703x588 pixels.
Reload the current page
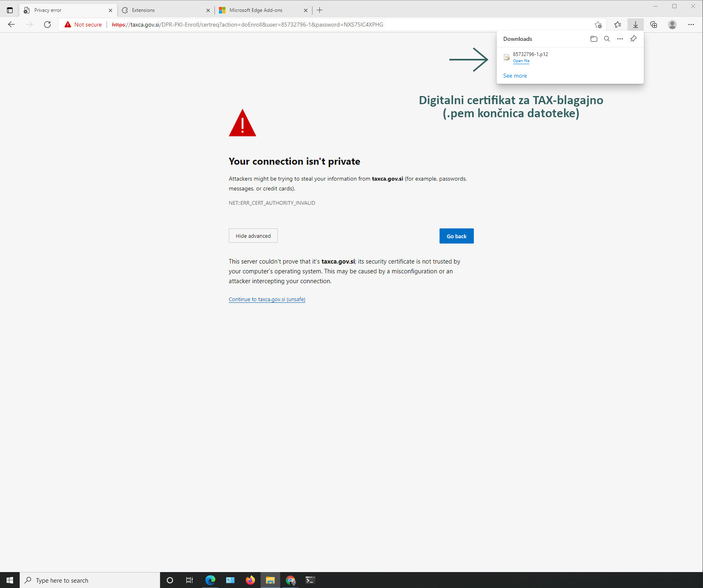[x=47, y=25]
